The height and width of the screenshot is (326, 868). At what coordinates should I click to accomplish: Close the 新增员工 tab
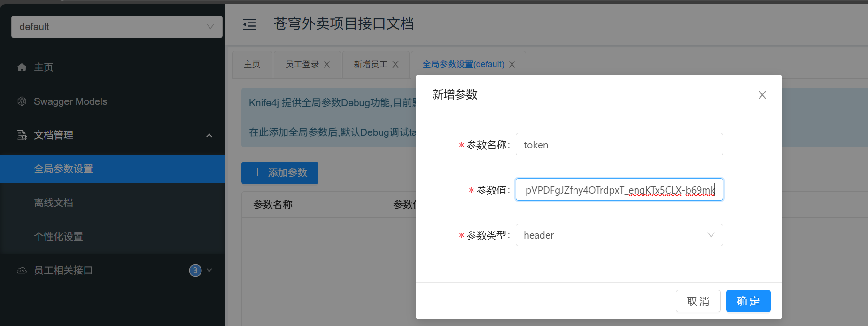point(395,64)
